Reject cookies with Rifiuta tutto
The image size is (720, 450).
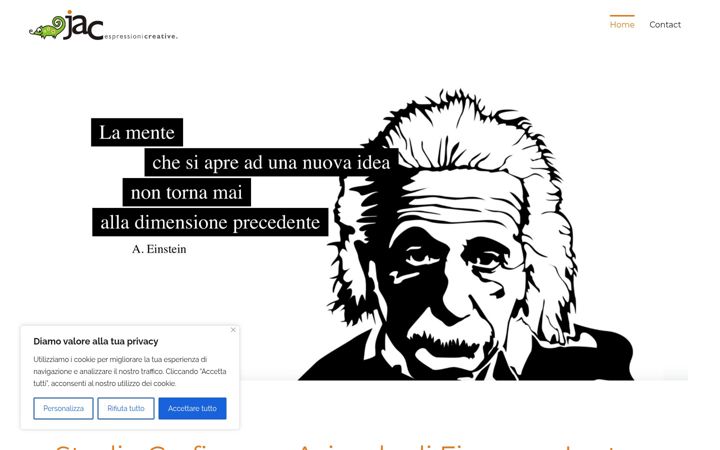[x=126, y=408]
